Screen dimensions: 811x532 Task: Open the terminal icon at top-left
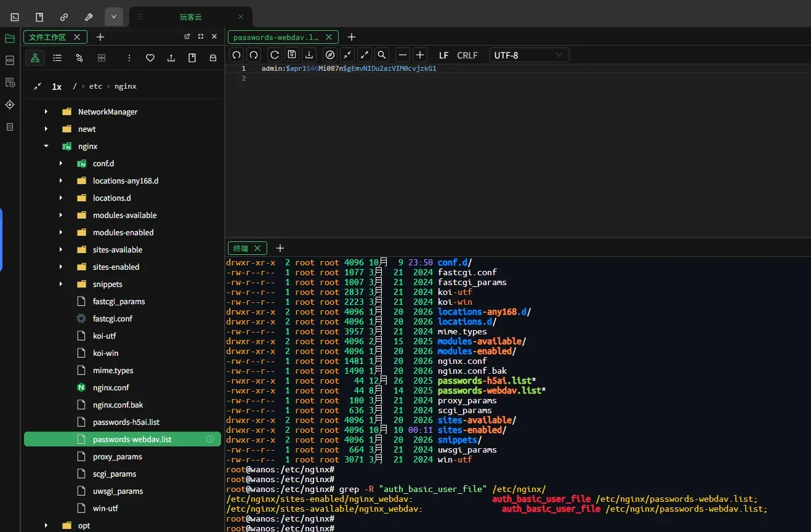tap(15, 17)
